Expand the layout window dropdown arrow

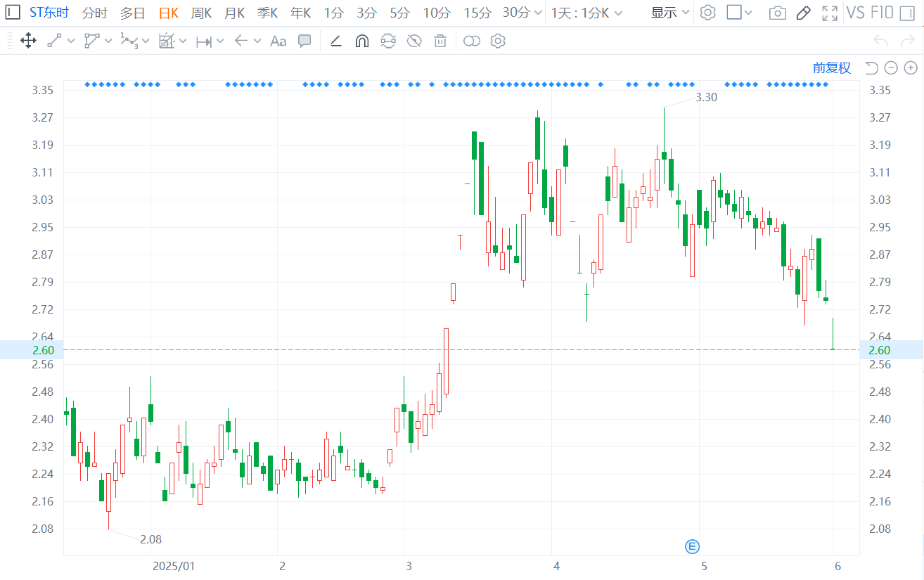(x=748, y=13)
